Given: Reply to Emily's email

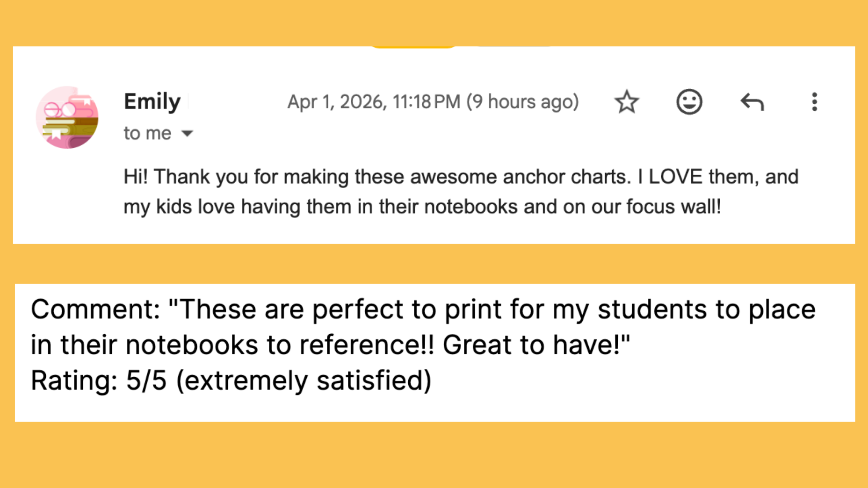Looking at the screenshot, I should [x=752, y=102].
